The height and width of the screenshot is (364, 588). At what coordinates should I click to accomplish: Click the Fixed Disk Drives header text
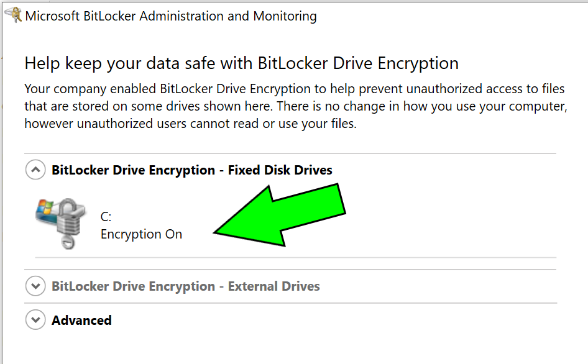click(192, 170)
